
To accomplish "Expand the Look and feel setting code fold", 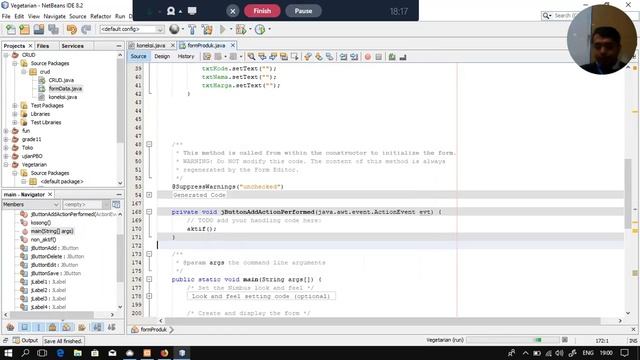I will click(149, 296).
